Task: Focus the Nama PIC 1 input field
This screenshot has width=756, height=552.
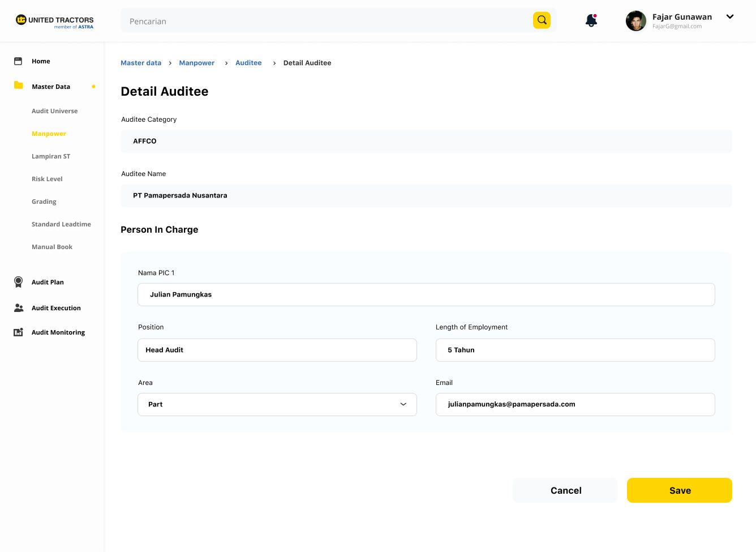Action: pos(426,294)
